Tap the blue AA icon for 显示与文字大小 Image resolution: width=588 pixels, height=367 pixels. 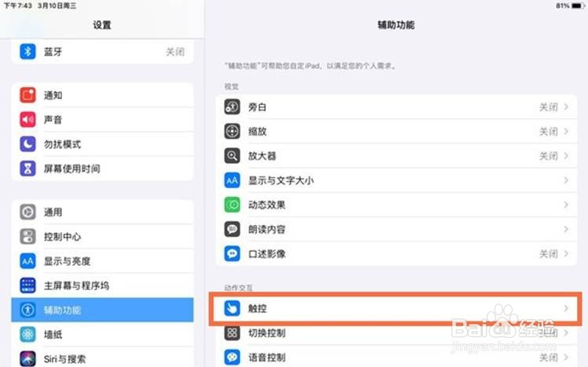click(232, 180)
